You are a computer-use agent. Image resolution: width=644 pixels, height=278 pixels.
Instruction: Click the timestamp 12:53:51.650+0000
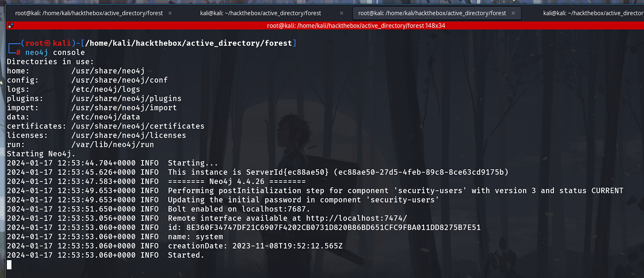[x=97, y=209]
